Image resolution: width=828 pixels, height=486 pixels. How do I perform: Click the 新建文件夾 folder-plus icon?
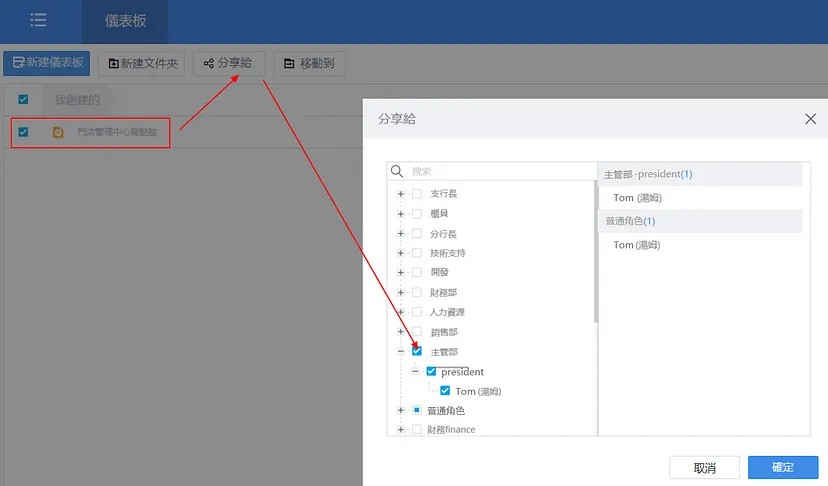(x=113, y=63)
